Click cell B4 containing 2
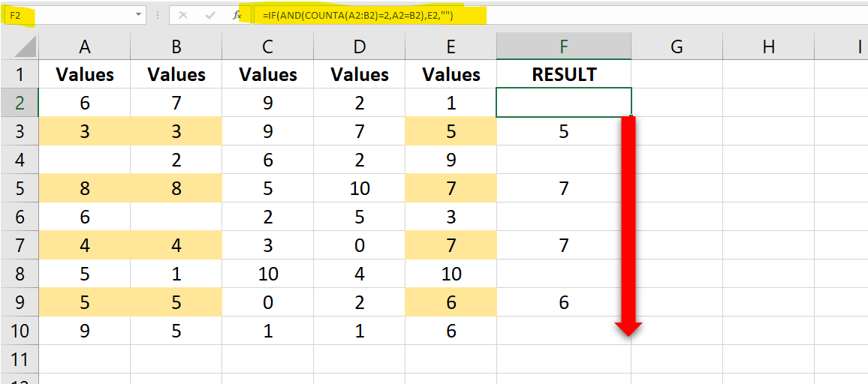The height and width of the screenshot is (384, 868). [x=176, y=160]
